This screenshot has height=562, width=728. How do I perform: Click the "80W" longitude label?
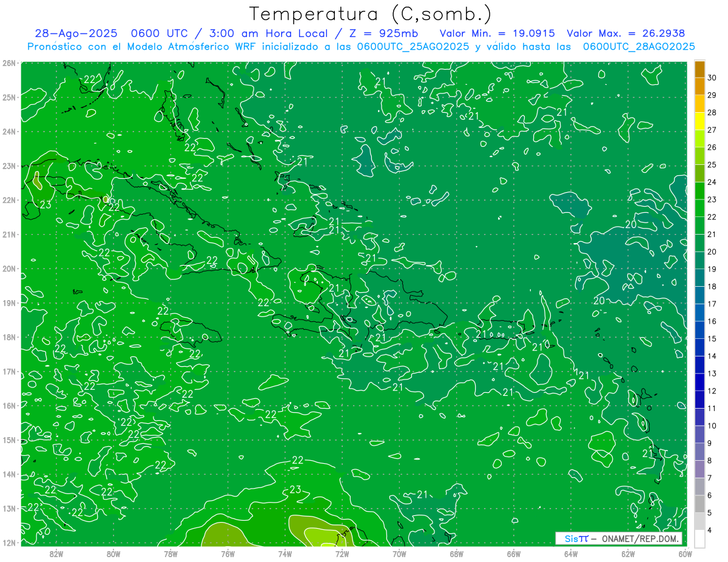(x=113, y=553)
